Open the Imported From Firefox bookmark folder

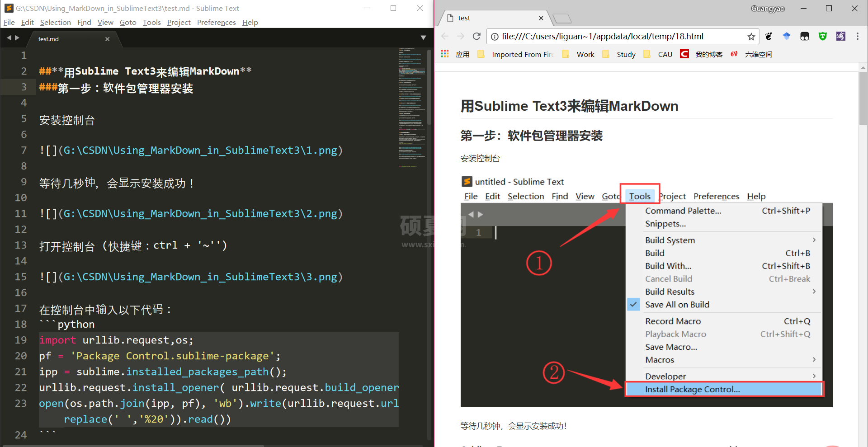point(516,54)
